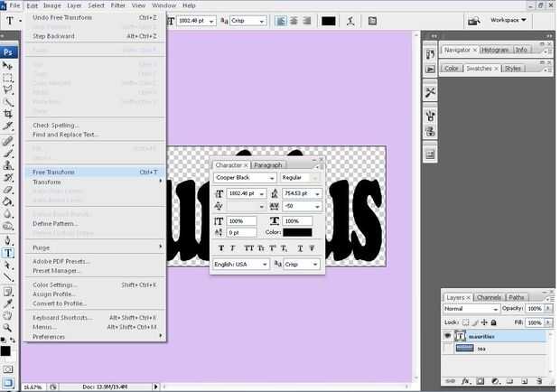
Task: Click the Go to Bridge icon
Action: pyautogui.click(x=474, y=22)
